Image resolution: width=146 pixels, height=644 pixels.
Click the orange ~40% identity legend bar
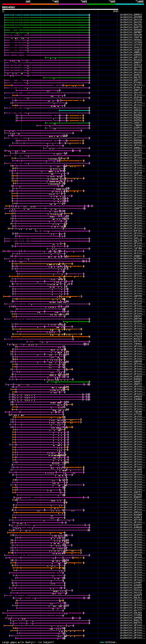click(45, 4)
